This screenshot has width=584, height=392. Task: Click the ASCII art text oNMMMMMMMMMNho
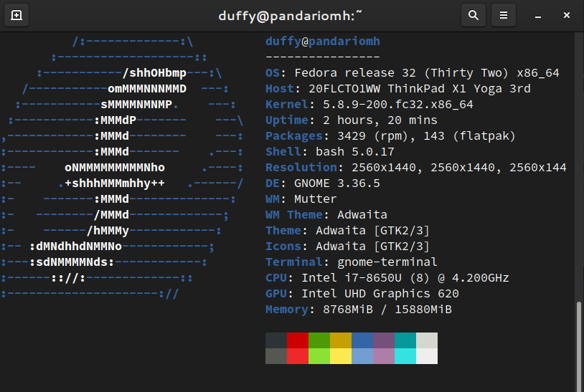click(115, 168)
